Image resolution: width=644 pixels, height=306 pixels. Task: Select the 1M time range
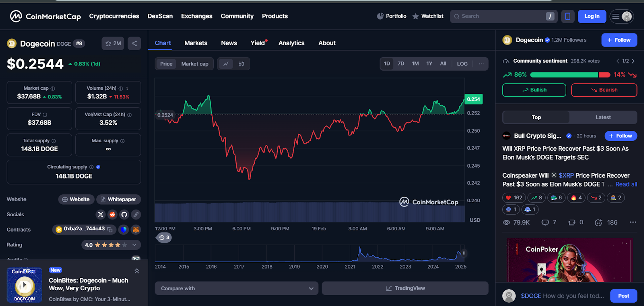click(x=415, y=64)
